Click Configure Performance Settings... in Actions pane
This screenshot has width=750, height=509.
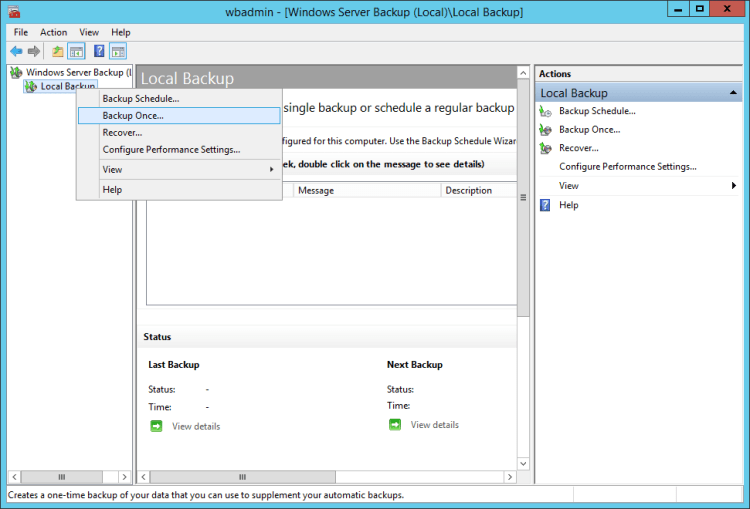(628, 166)
